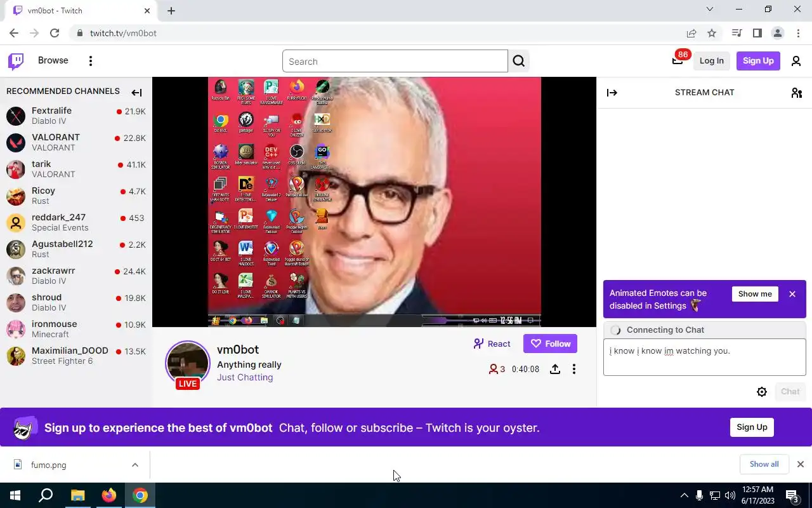This screenshot has height=508, width=812.
Task: Click the vm0bot live avatar
Action: coord(187,363)
